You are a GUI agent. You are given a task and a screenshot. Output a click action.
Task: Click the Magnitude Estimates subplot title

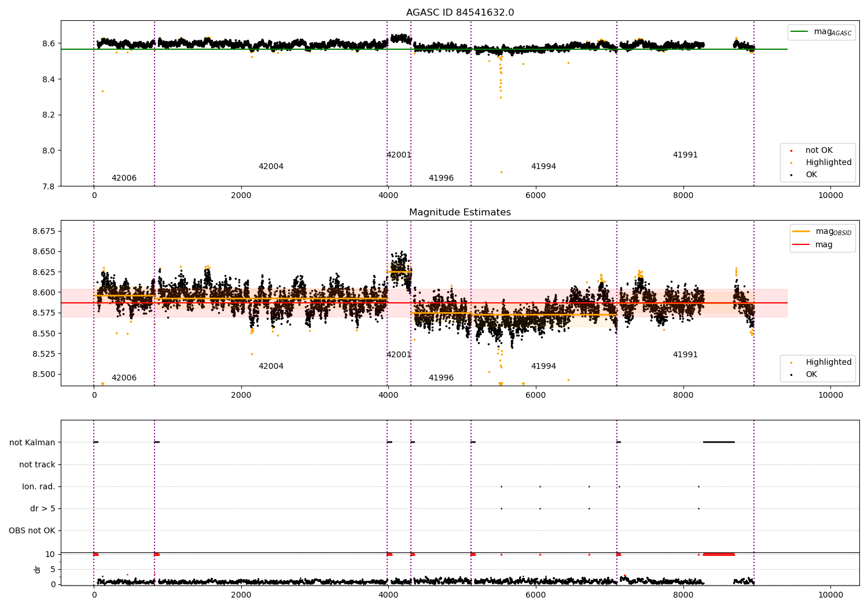(x=460, y=213)
